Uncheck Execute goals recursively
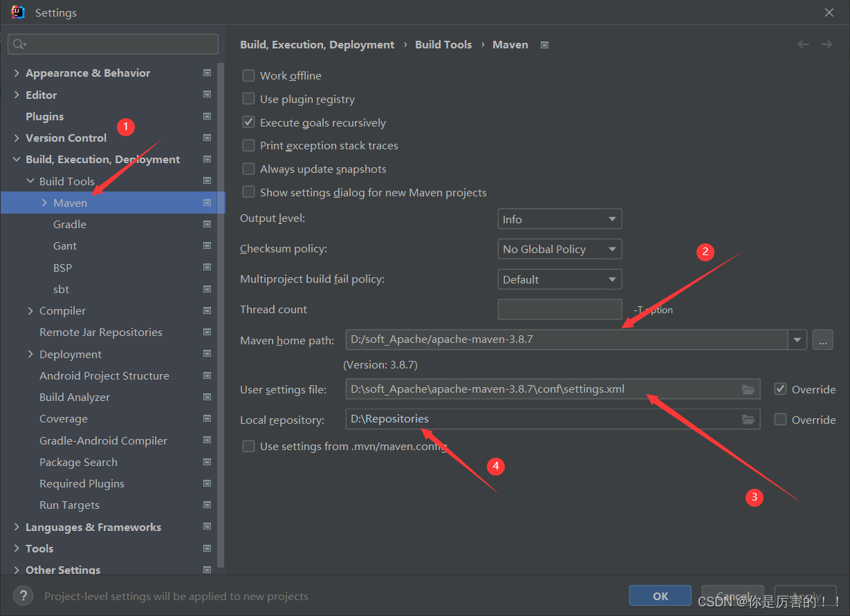 pyautogui.click(x=248, y=122)
